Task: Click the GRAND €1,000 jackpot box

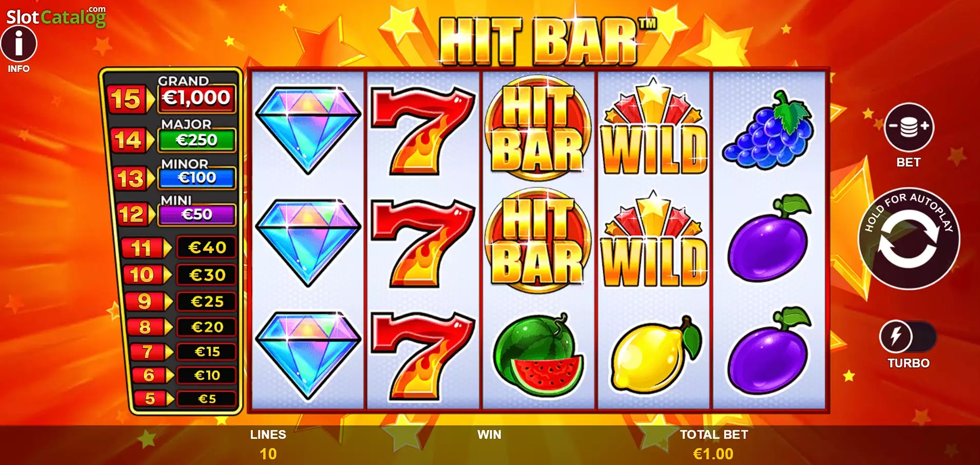Action: click(197, 98)
